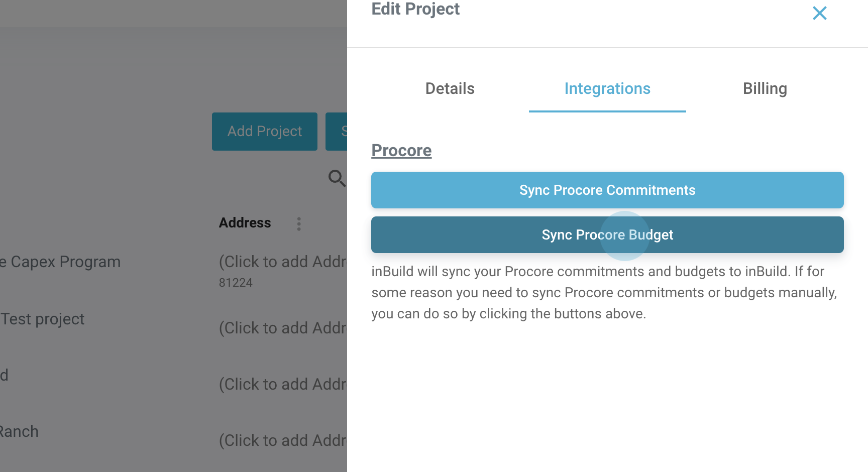Open the Procore heading link
Screen dimensions: 868x472
(401, 151)
